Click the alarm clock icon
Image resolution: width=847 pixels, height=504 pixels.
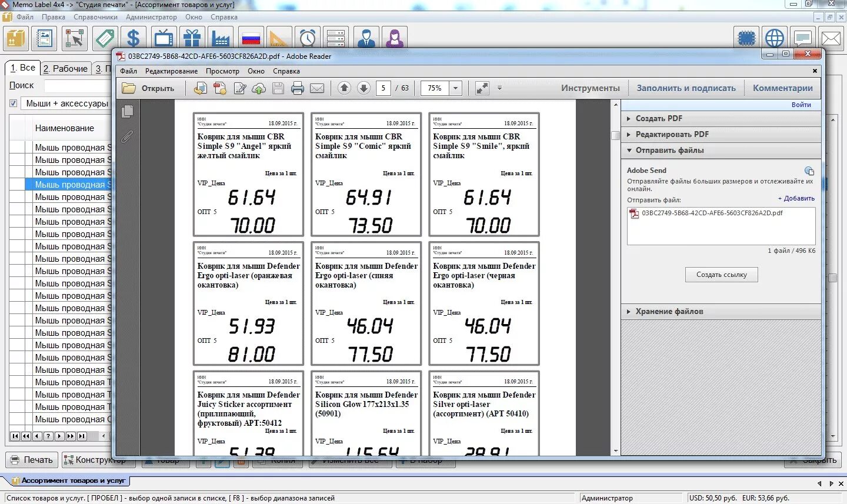coord(308,39)
